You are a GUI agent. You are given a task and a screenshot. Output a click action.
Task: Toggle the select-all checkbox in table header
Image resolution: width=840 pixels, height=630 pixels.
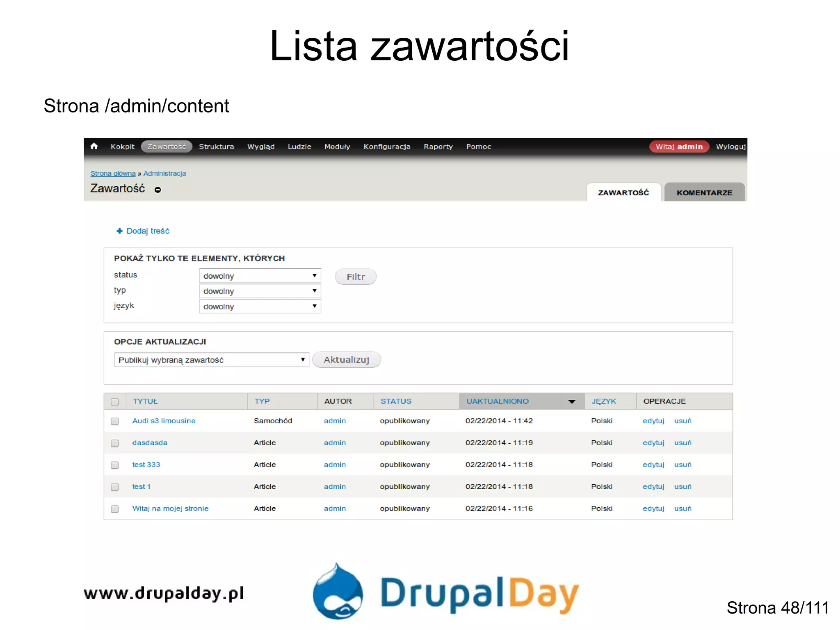pyautogui.click(x=115, y=401)
